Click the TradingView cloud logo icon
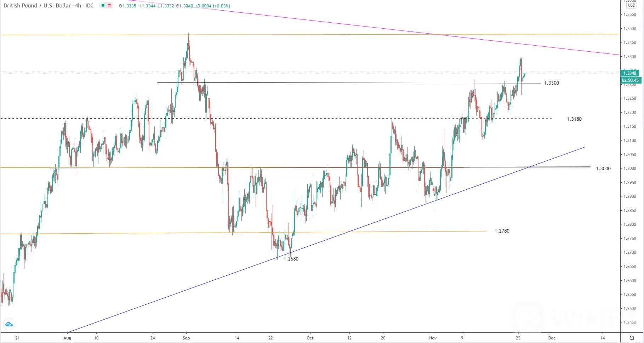Viewport: 644px width, 343px height. tap(9, 324)
